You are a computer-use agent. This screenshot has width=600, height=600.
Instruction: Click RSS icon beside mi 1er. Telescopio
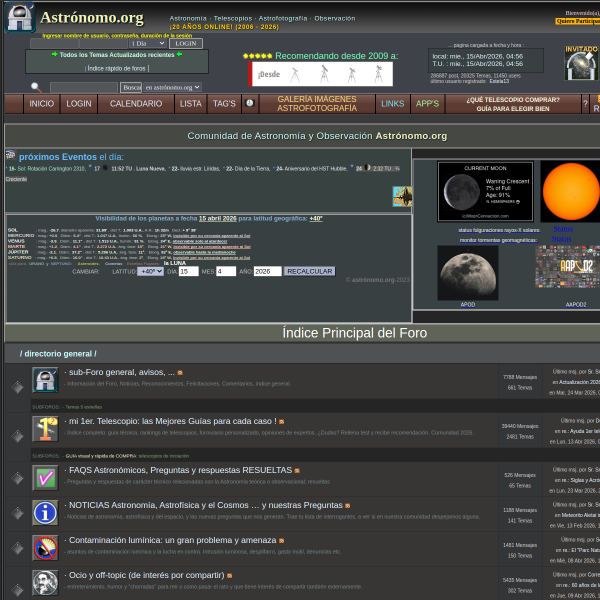pos(282,422)
